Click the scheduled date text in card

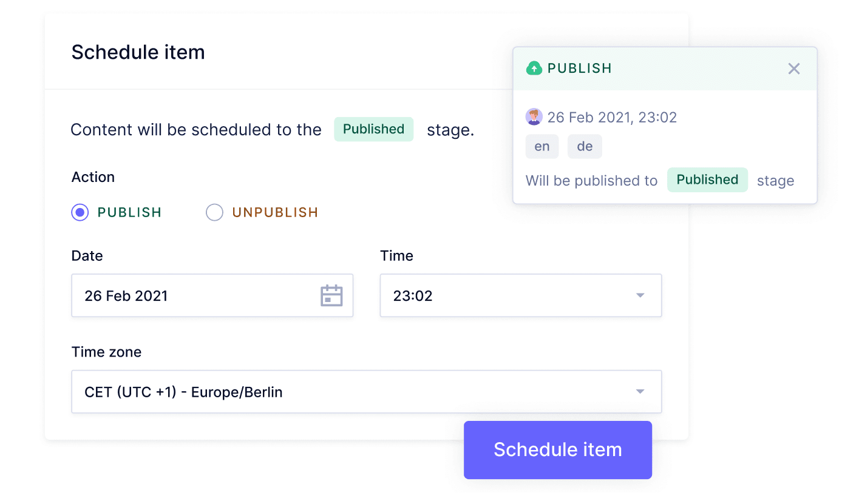[x=612, y=117]
